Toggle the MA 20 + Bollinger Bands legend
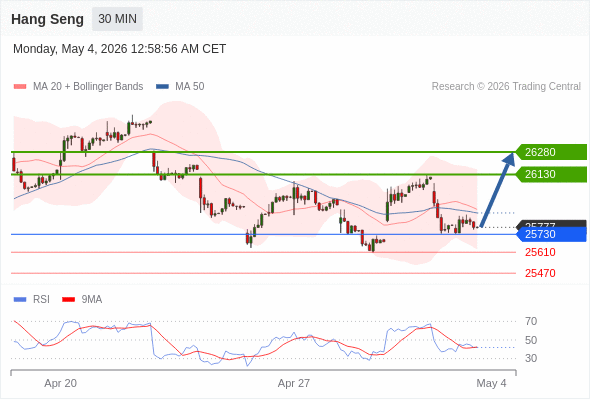The image size is (590, 400). 79,87
